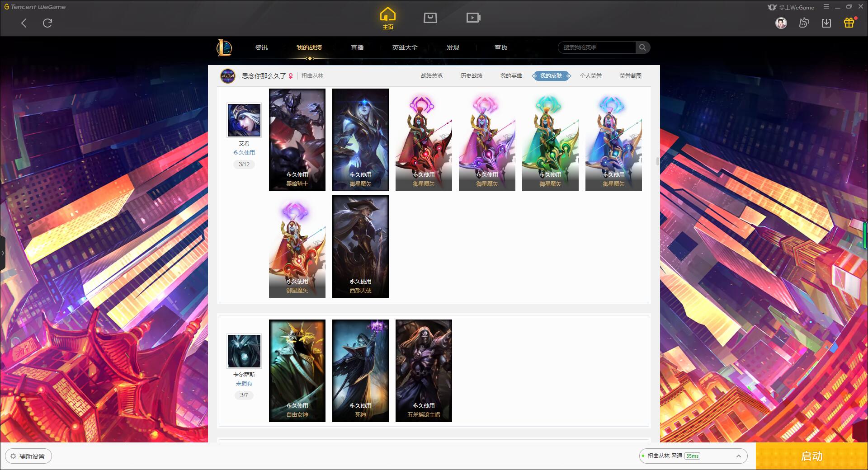Click the search magnifier button
The height and width of the screenshot is (470, 868).
pos(642,47)
